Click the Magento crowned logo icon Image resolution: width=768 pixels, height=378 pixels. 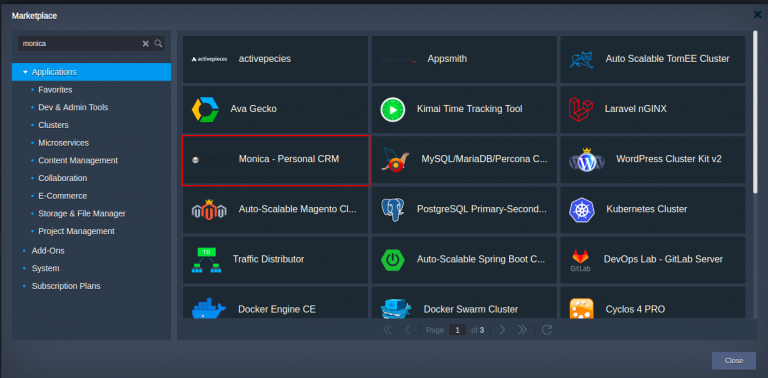[209, 210]
